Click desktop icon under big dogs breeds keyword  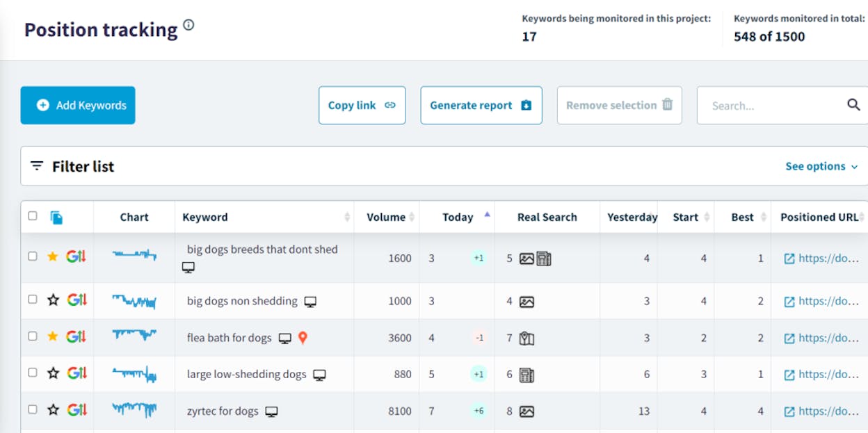188,268
